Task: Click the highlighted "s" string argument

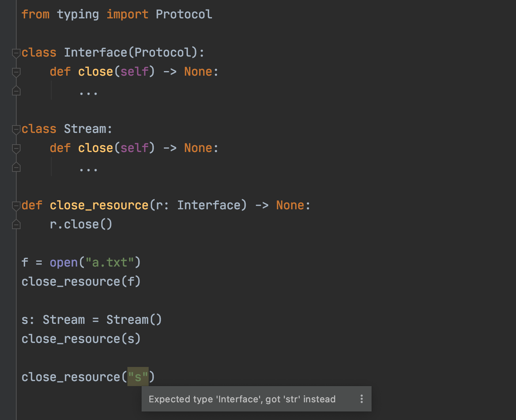Action: pos(138,377)
